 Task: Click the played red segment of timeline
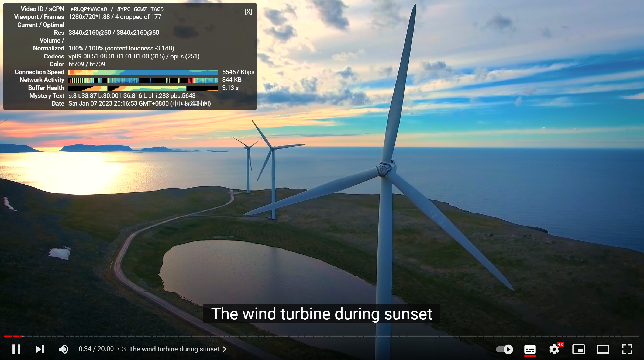[8, 336]
